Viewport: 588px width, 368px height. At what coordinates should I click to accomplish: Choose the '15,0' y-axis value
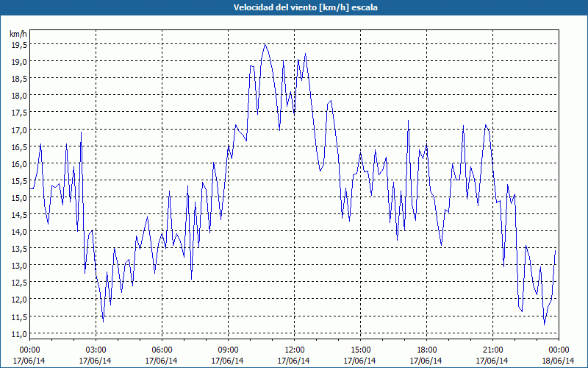click(19, 197)
